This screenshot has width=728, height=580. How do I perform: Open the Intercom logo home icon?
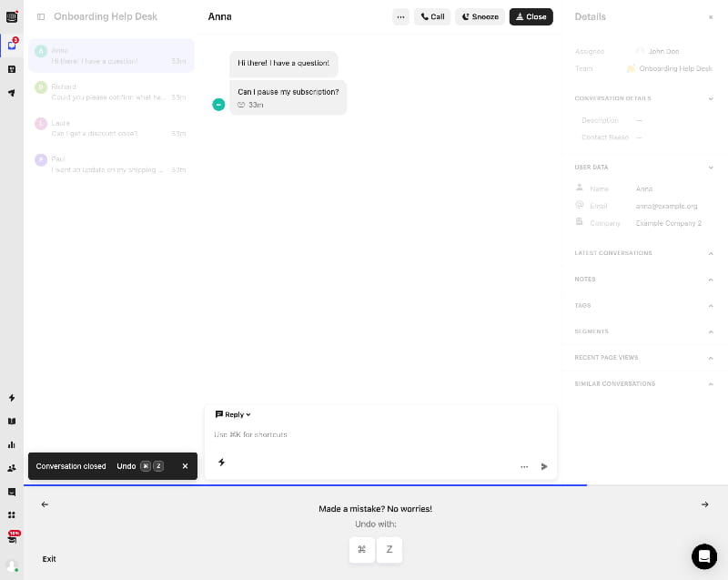click(x=12, y=17)
